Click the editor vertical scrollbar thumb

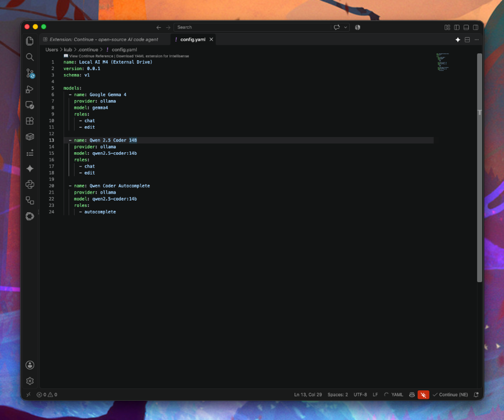[x=479, y=168]
